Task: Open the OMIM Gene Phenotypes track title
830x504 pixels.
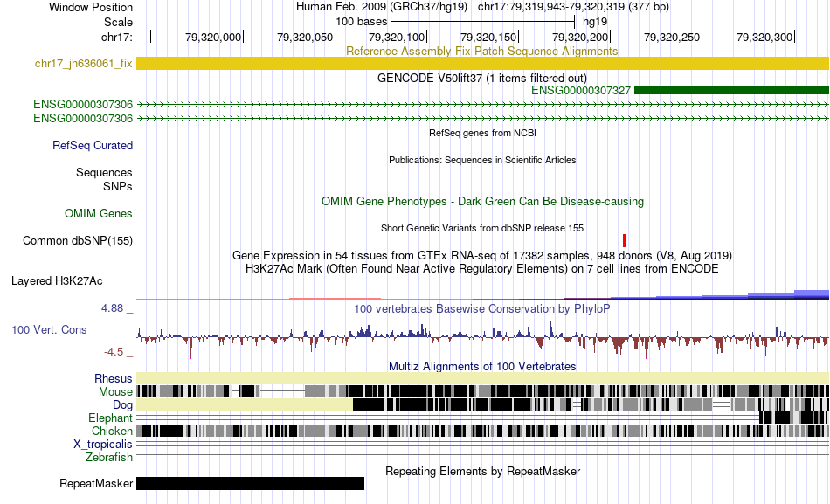Action: [482, 202]
